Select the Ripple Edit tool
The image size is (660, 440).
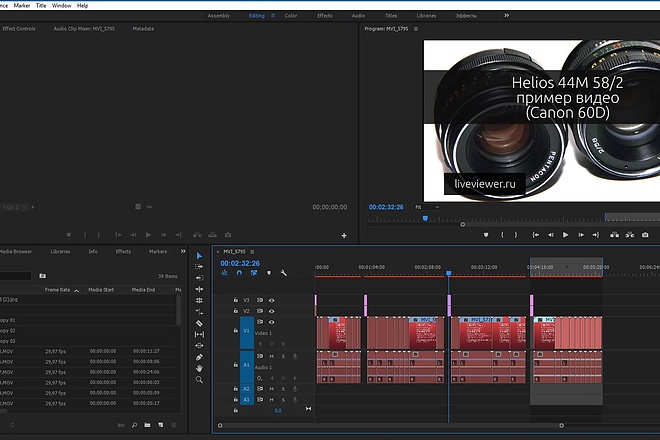click(199, 289)
